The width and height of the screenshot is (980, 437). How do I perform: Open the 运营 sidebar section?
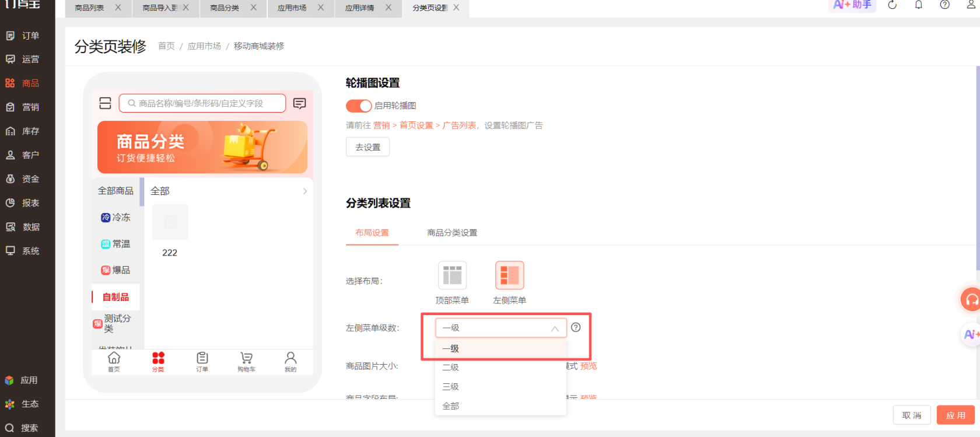coord(23,60)
